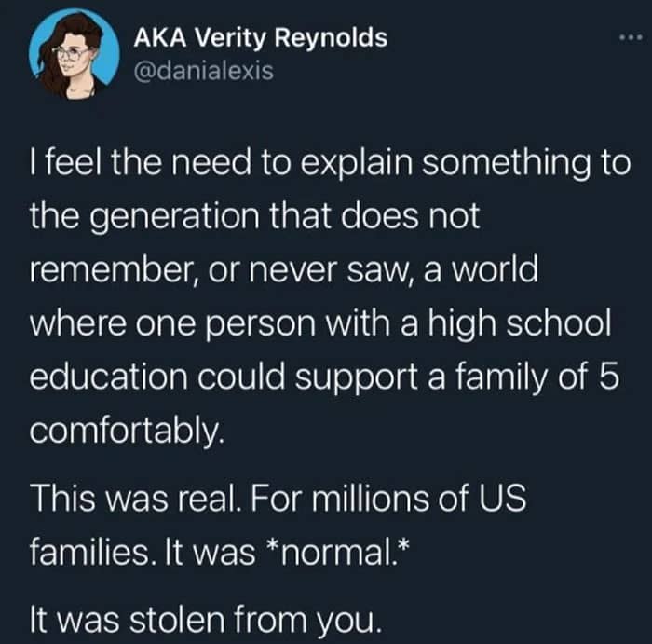
Task: Click the phrase "family of 5"
Action: 537,377
